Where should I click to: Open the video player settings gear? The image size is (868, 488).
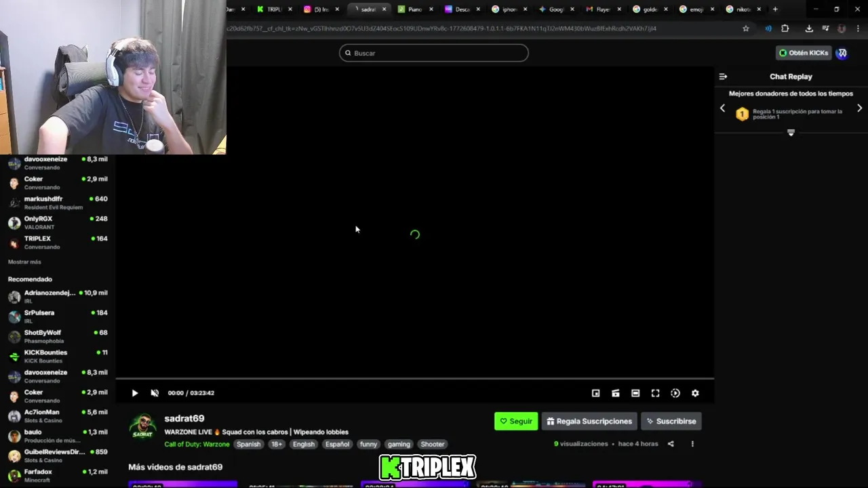[695, 393]
